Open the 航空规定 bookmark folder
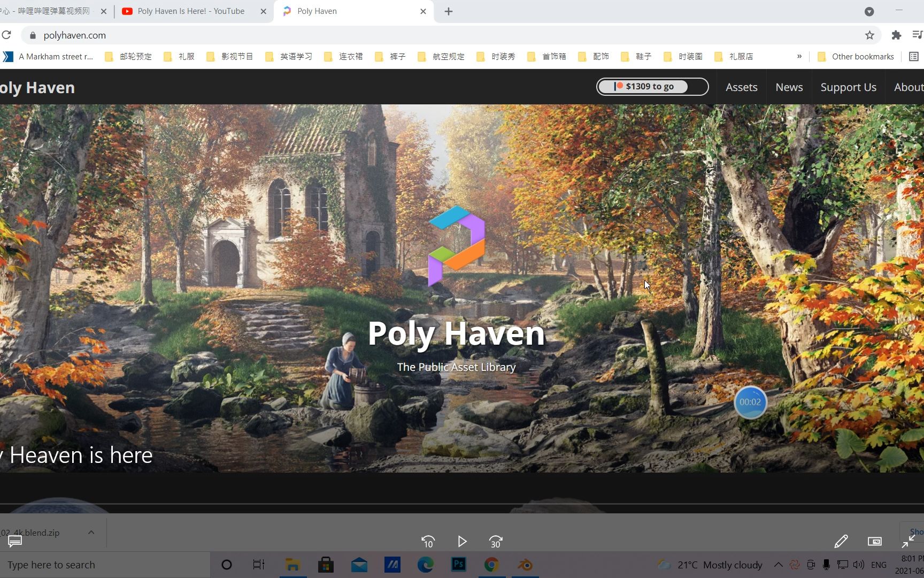 [441, 57]
